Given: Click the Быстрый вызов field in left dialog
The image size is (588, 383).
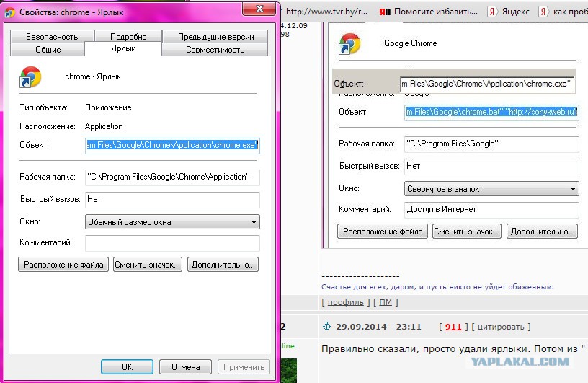Looking at the screenshot, I should point(172,199).
